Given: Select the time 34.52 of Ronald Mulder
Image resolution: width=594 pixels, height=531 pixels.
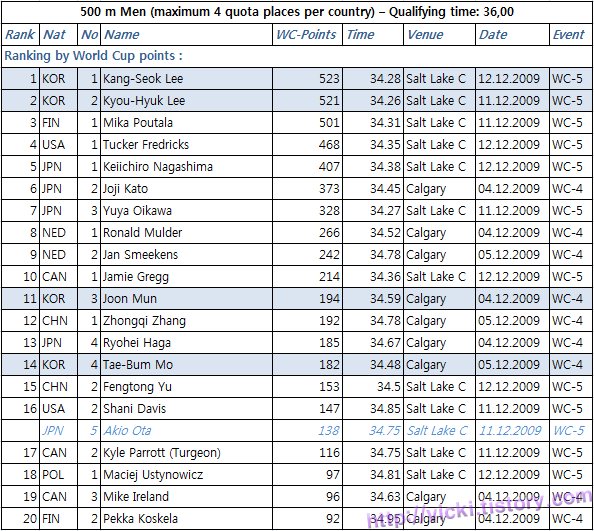Looking at the screenshot, I should 385,233.
